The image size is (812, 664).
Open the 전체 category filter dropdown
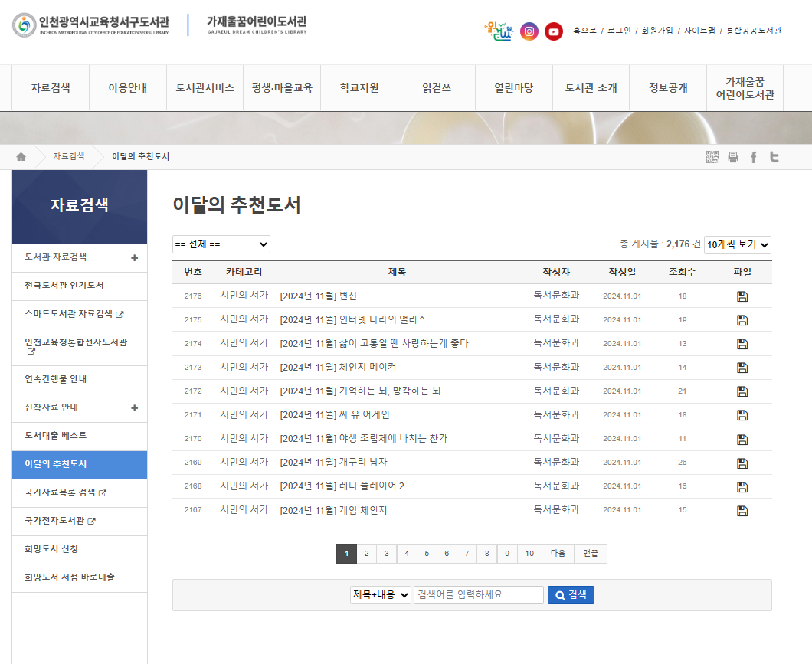221,244
